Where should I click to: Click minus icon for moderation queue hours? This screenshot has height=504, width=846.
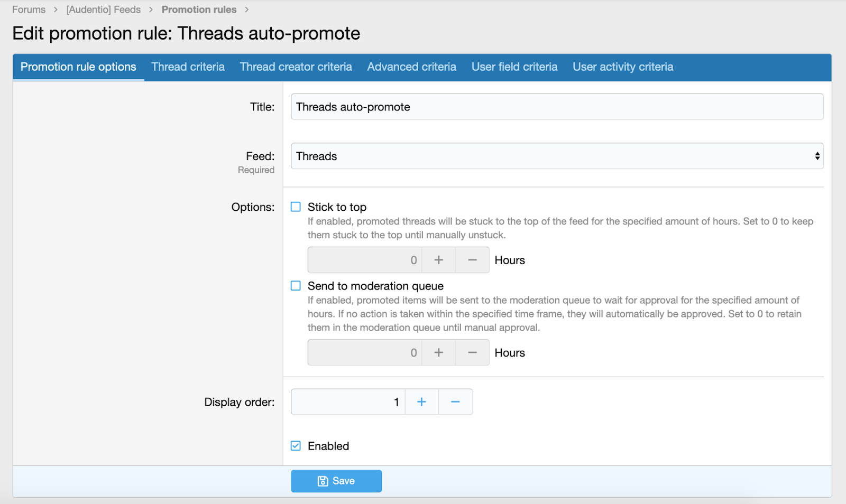click(x=472, y=352)
